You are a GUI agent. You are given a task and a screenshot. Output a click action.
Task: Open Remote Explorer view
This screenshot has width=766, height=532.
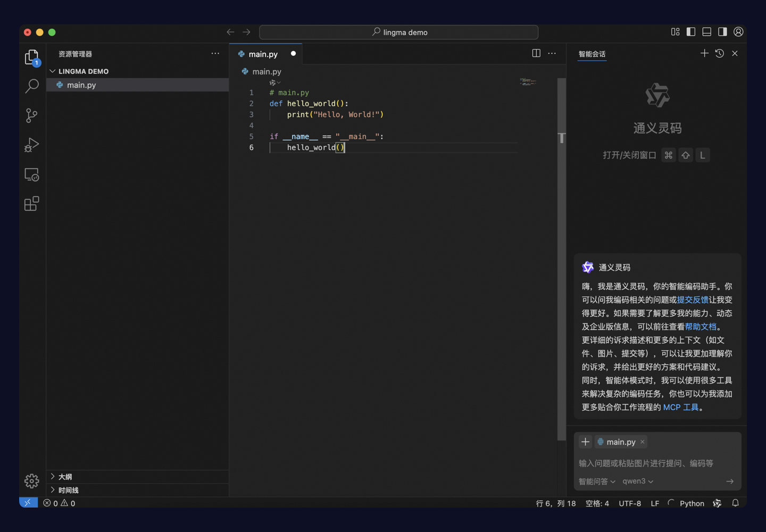tap(32, 174)
